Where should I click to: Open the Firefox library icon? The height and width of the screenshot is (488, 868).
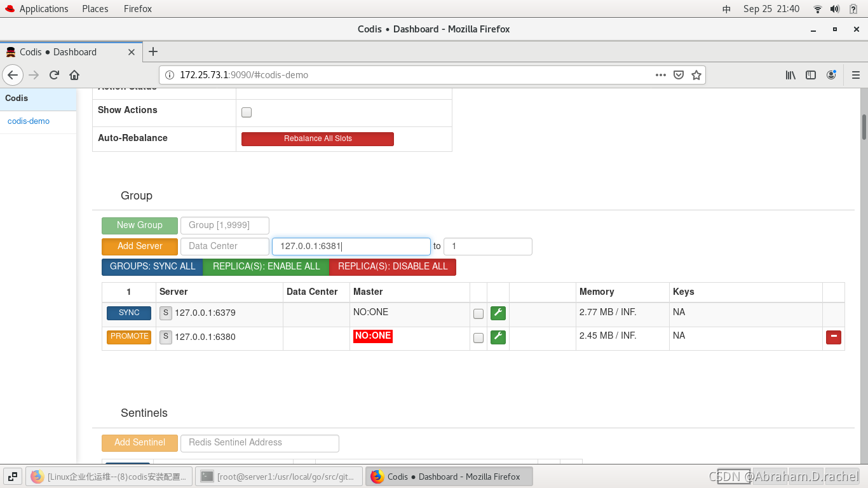(x=790, y=75)
